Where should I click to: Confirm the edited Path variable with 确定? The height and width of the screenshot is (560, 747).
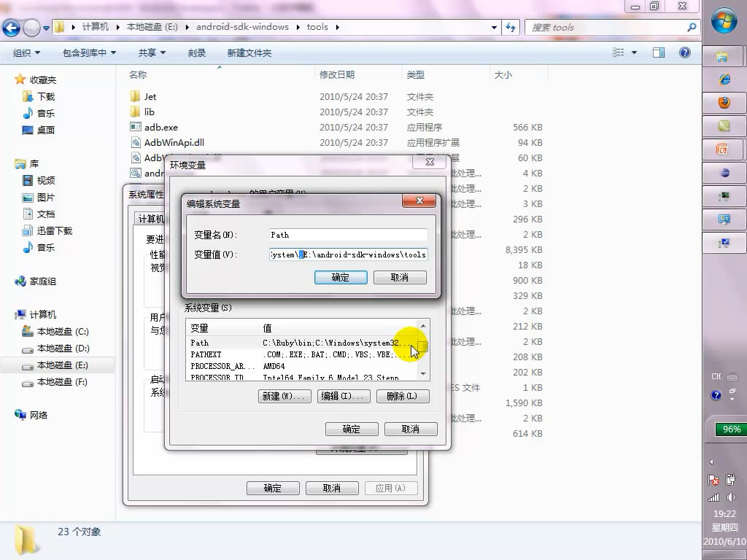(x=340, y=277)
